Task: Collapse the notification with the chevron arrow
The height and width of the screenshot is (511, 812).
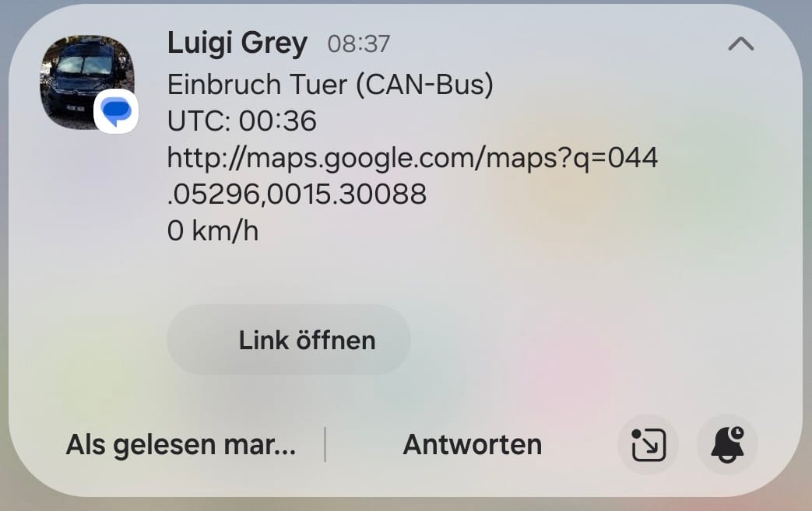Action: [740, 44]
